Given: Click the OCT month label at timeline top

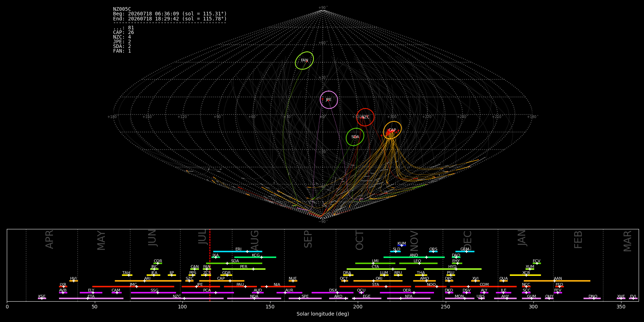Looking at the screenshot, I should click(x=360, y=240).
